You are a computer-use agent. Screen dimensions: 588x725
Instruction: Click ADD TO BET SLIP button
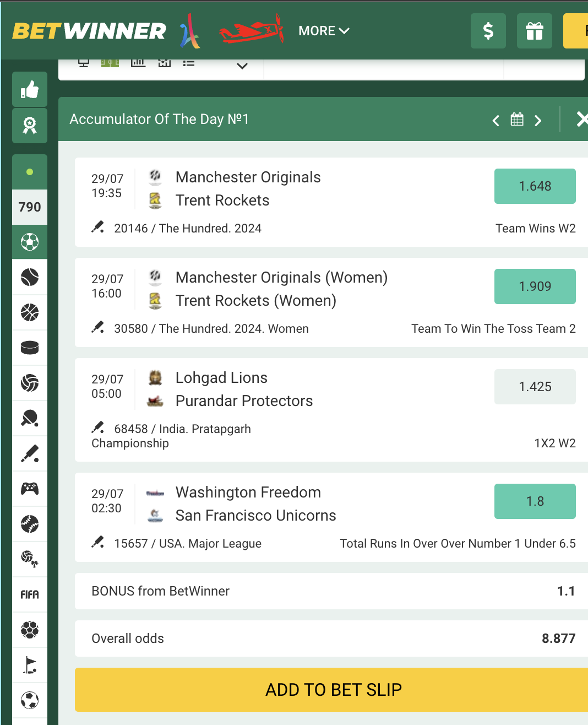point(333,690)
